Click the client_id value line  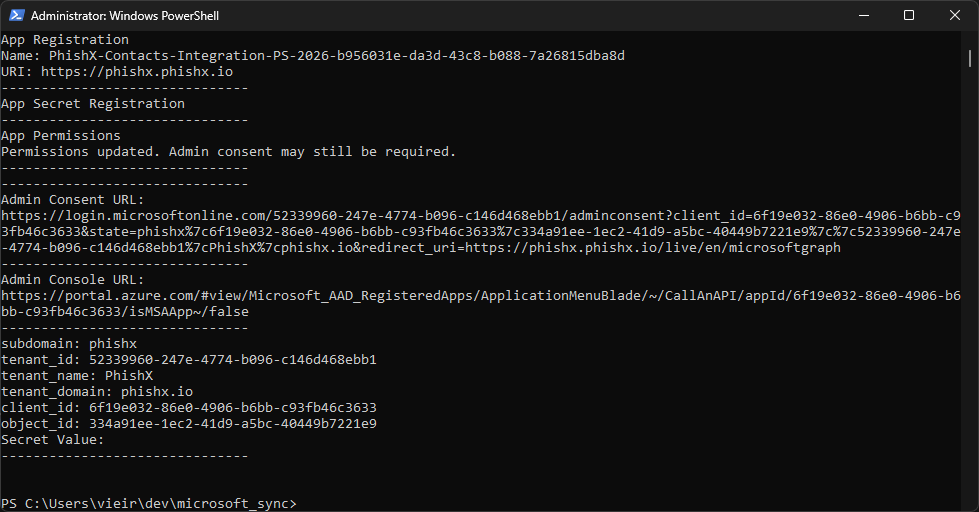point(188,408)
